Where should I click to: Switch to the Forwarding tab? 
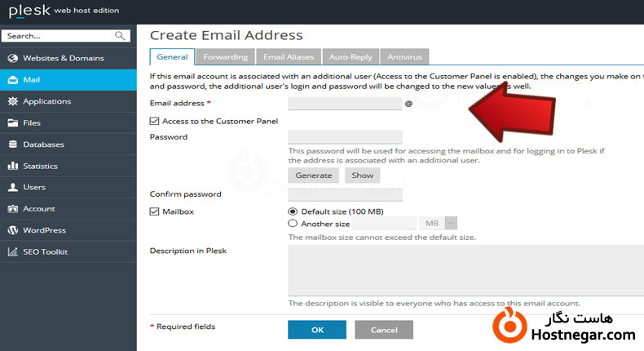pyautogui.click(x=226, y=57)
